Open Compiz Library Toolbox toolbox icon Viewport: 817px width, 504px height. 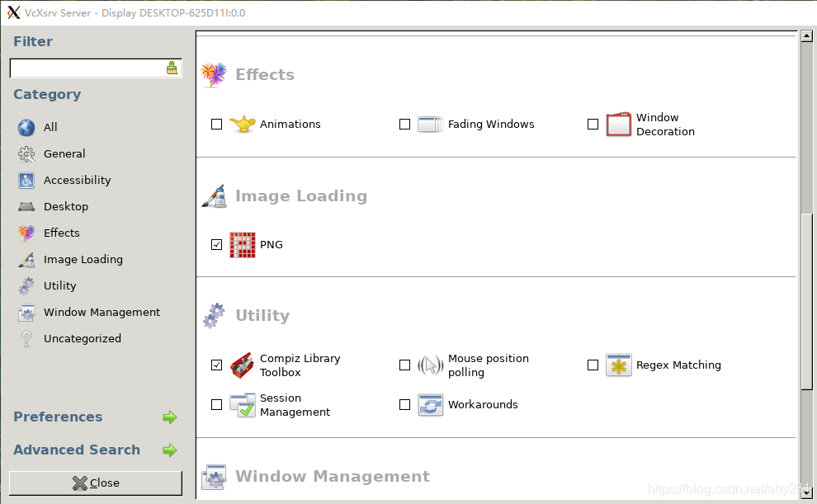tap(243, 365)
